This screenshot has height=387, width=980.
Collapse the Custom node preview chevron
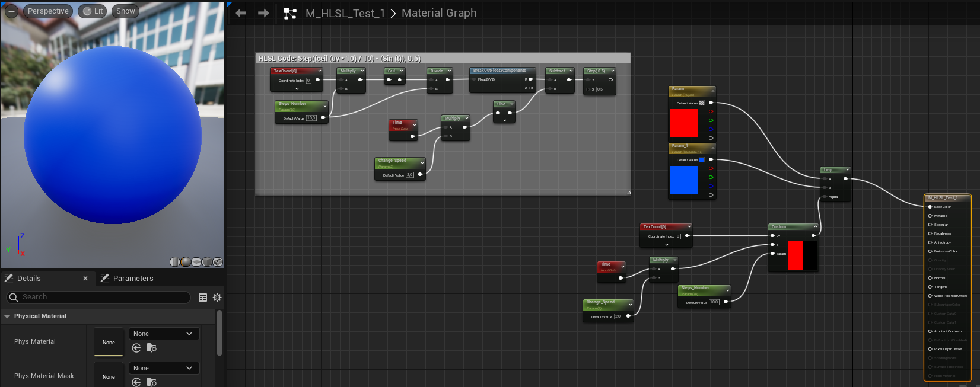(x=815, y=226)
